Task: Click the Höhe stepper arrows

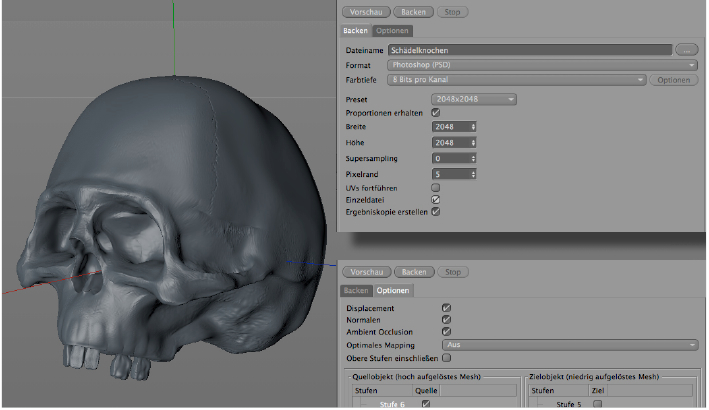Action: pyautogui.click(x=473, y=143)
